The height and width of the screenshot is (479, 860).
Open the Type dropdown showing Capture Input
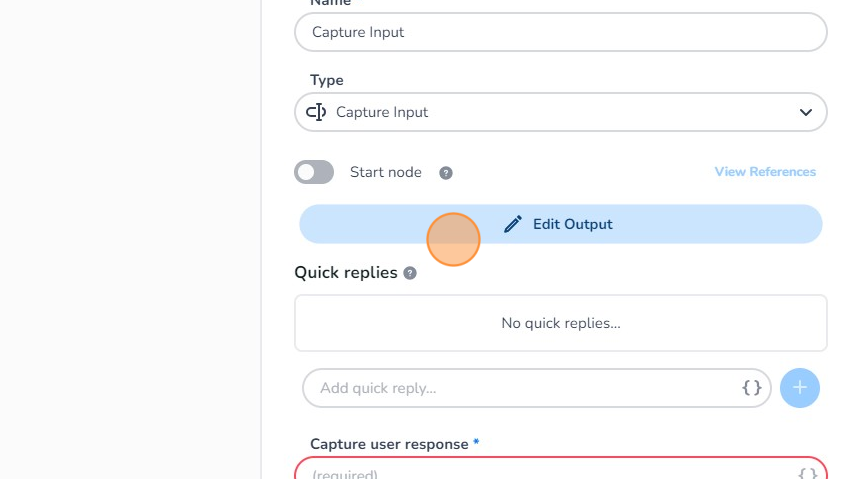[x=560, y=112]
